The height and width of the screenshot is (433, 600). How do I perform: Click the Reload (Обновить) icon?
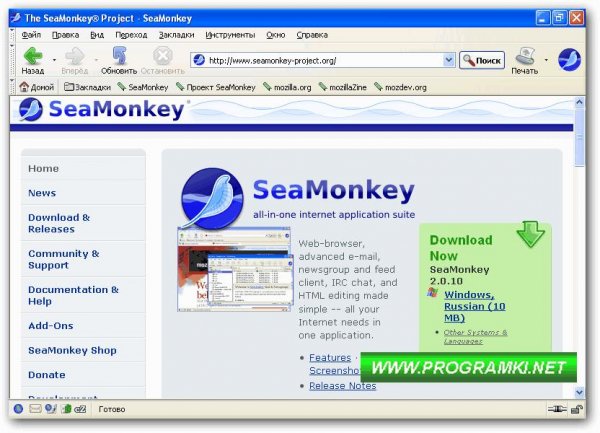click(x=119, y=55)
